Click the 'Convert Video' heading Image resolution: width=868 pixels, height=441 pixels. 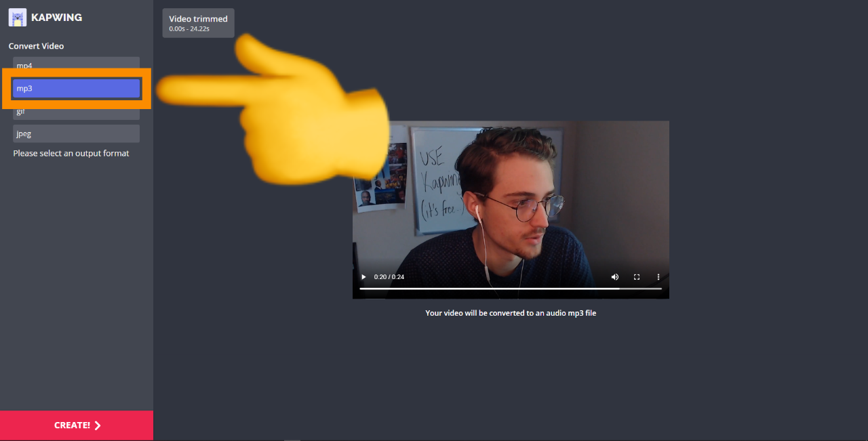click(x=36, y=46)
